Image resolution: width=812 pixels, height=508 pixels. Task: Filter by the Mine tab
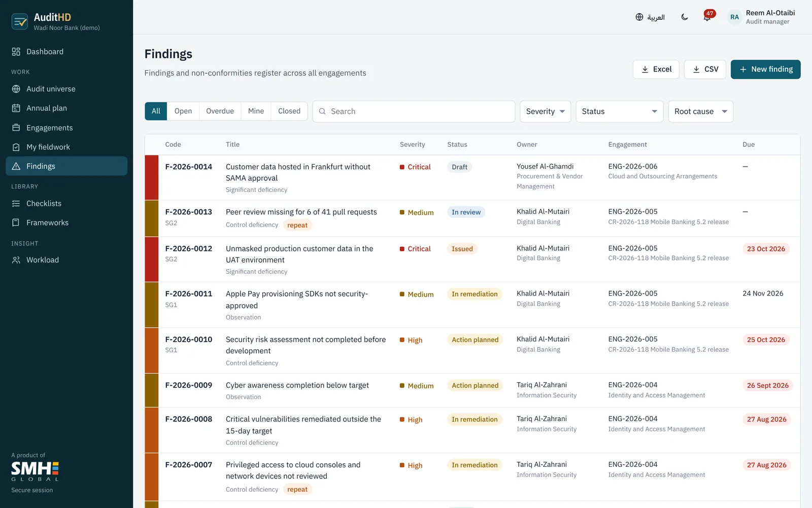tap(256, 111)
